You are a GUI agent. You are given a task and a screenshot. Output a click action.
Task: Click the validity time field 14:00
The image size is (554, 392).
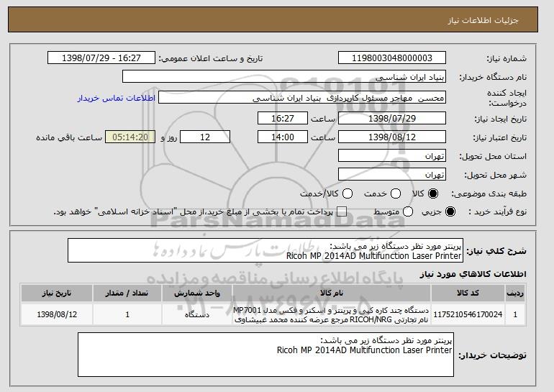[282, 137]
